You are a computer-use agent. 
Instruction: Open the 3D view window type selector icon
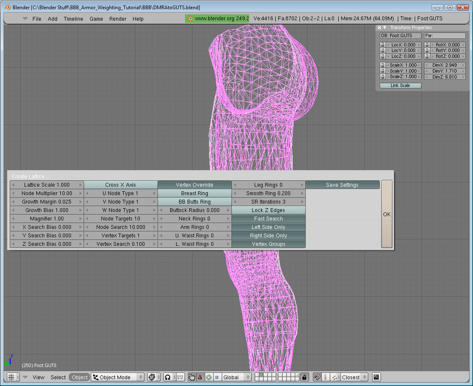coord(12,377)
